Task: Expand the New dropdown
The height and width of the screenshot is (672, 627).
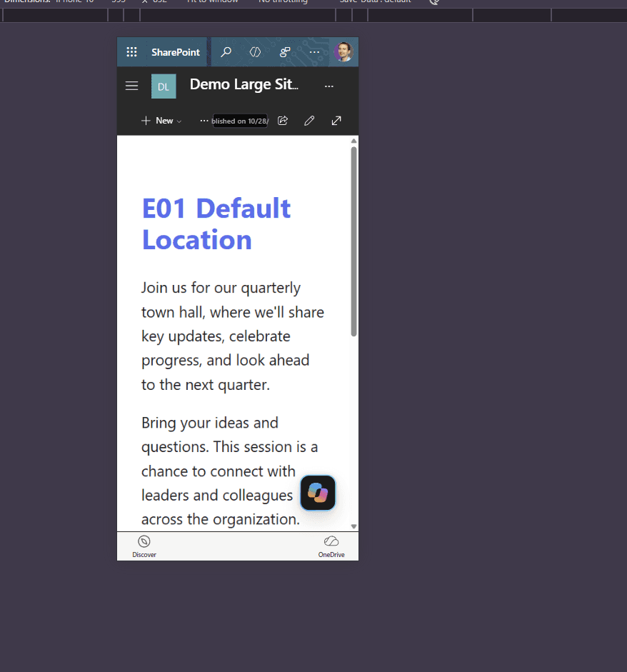Action: tap(161, 121)
